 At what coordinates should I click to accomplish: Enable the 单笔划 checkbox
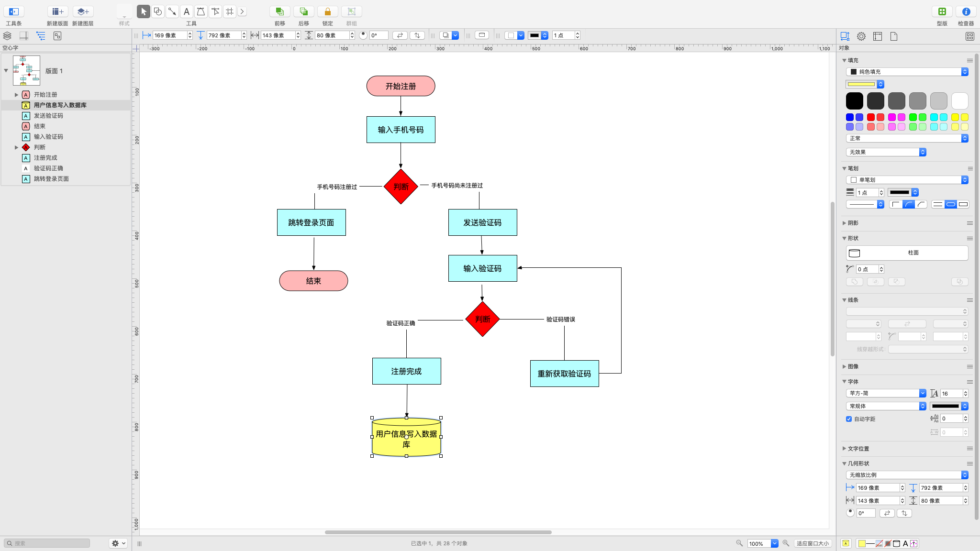pos(855,179)
